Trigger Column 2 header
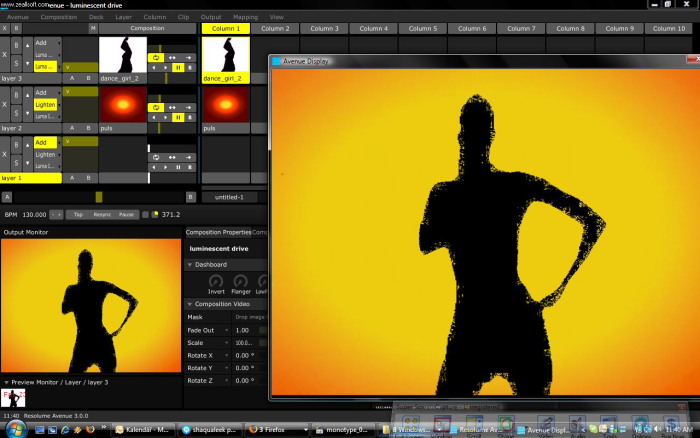The width and height of the screenshot is (700, 438). [x=275, y=29]
